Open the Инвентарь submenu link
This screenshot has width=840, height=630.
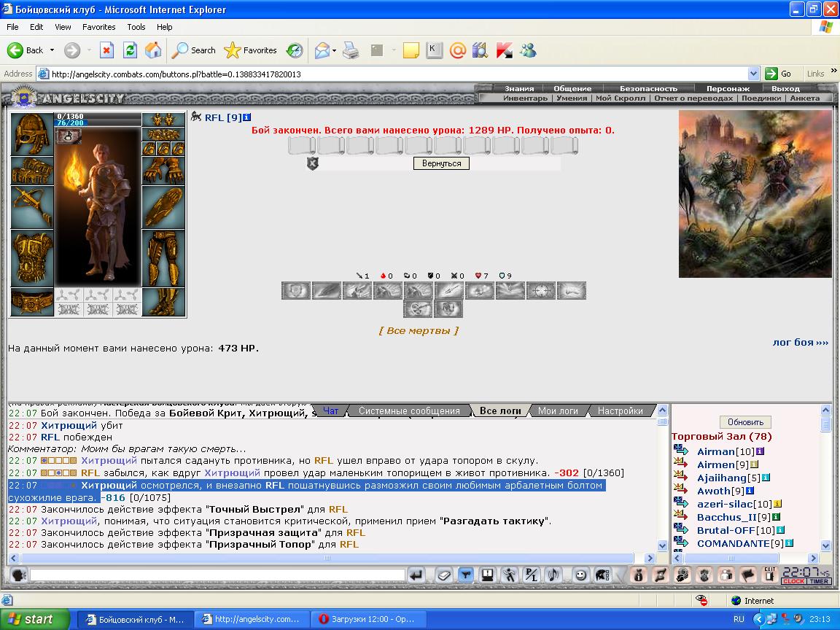click(525, 98)
